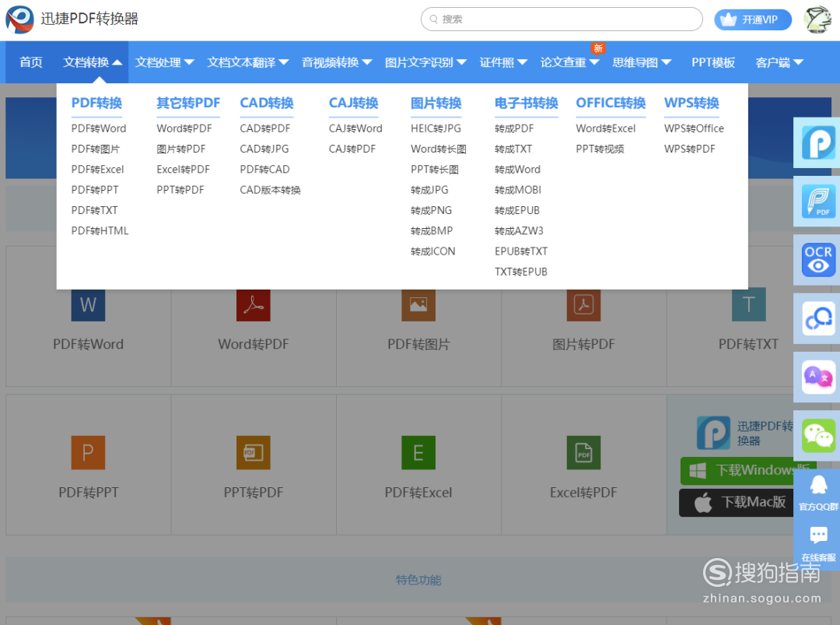Click the 开通VIP button

tap(753, 19)
